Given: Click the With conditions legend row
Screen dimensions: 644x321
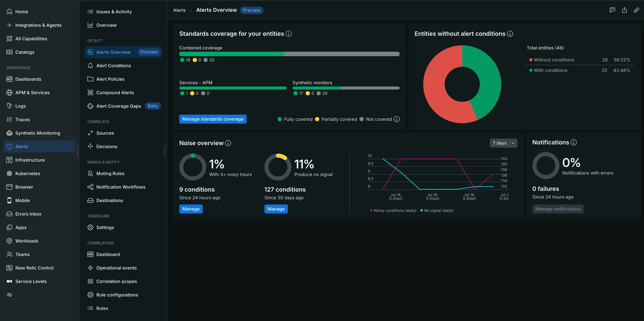Looking at the screenshot, I should pos(580,70).
